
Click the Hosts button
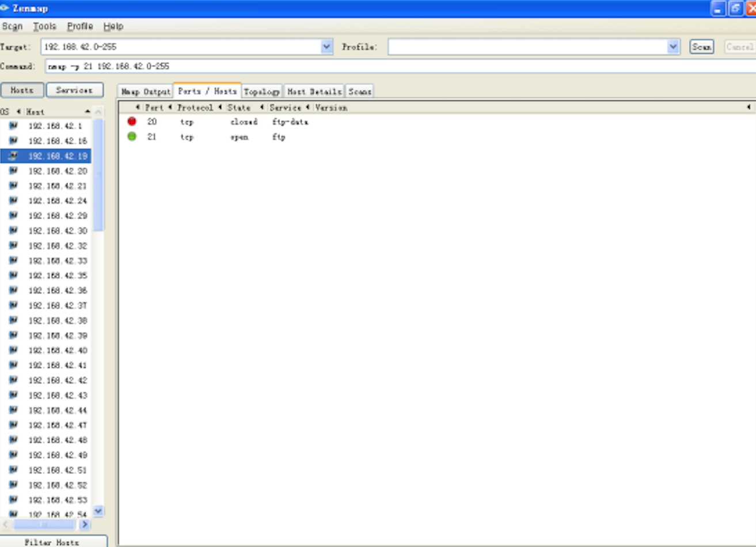tap(22, 90)
